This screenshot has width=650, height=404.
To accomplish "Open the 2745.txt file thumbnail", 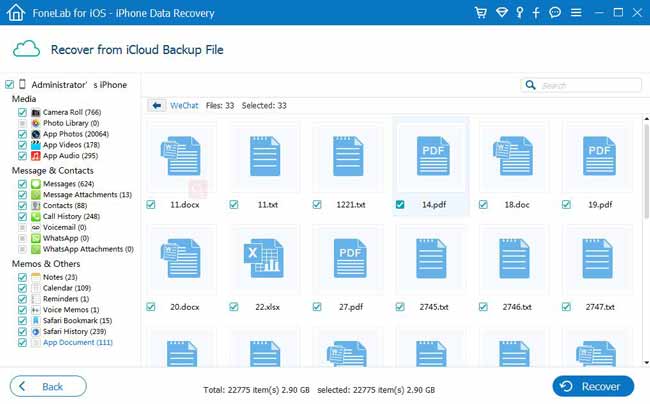I will tap(431, 259).
